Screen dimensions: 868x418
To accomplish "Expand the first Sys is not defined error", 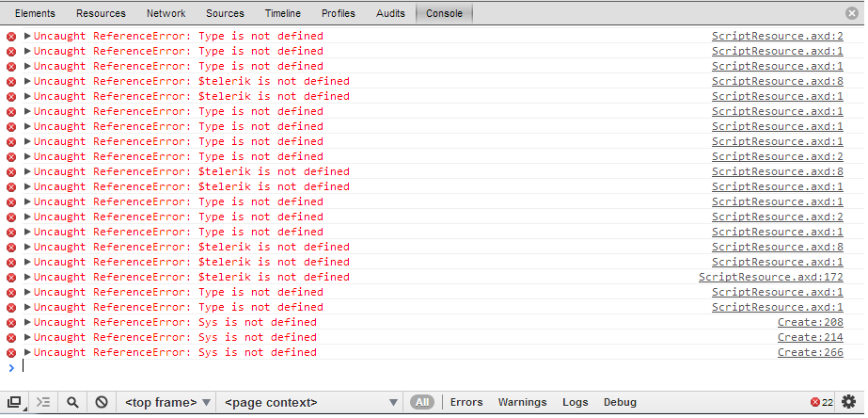I will [28, 322].
